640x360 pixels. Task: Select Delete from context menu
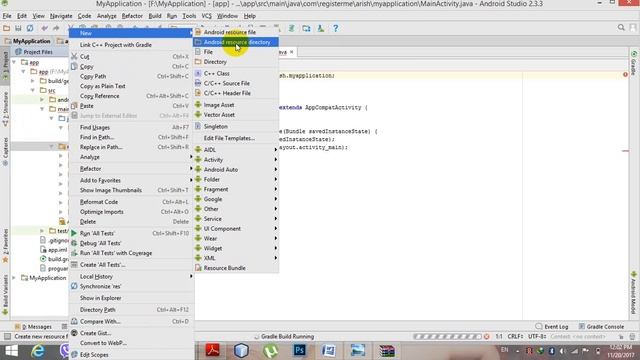click(x=131, y=222)
